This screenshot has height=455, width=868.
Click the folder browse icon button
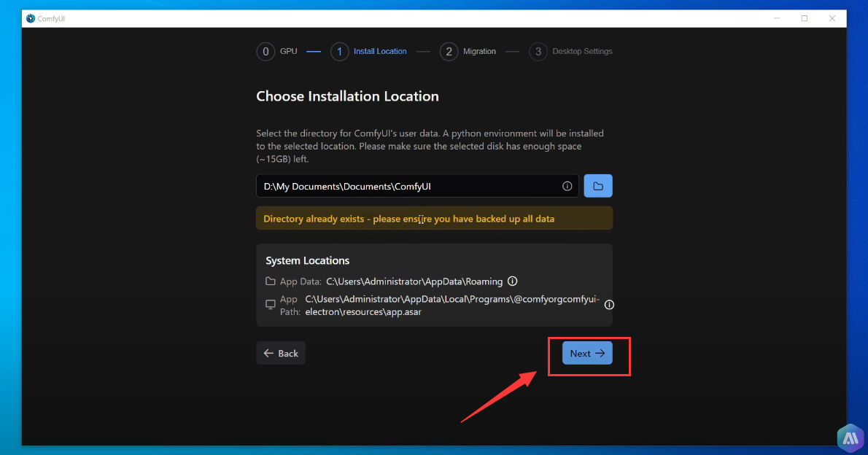click(598, 186)
